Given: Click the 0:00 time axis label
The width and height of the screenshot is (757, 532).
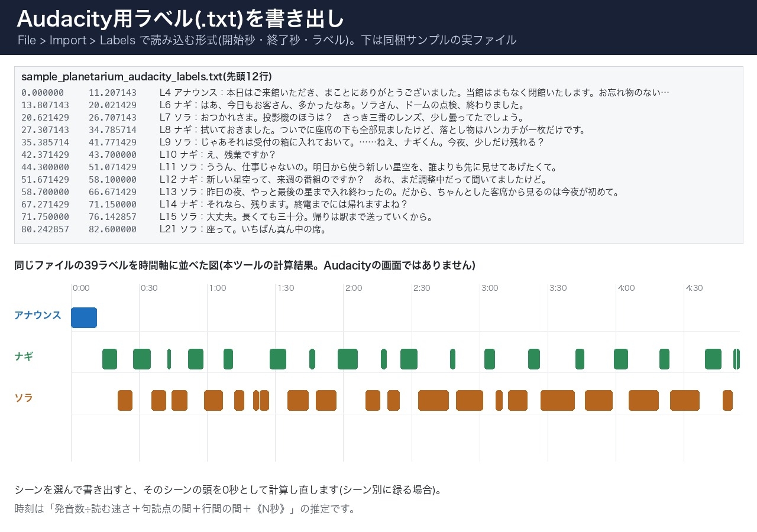Looking at the screenshot, I should pos(81,288).
